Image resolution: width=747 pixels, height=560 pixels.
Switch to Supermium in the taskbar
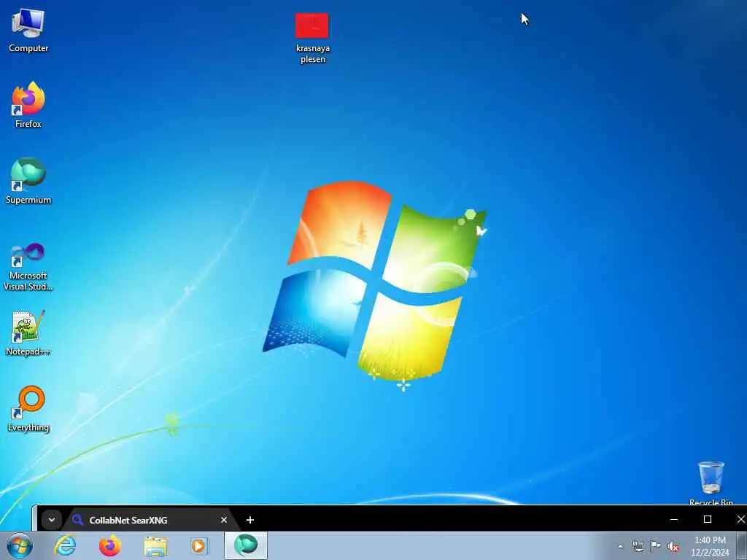(246, 545)
